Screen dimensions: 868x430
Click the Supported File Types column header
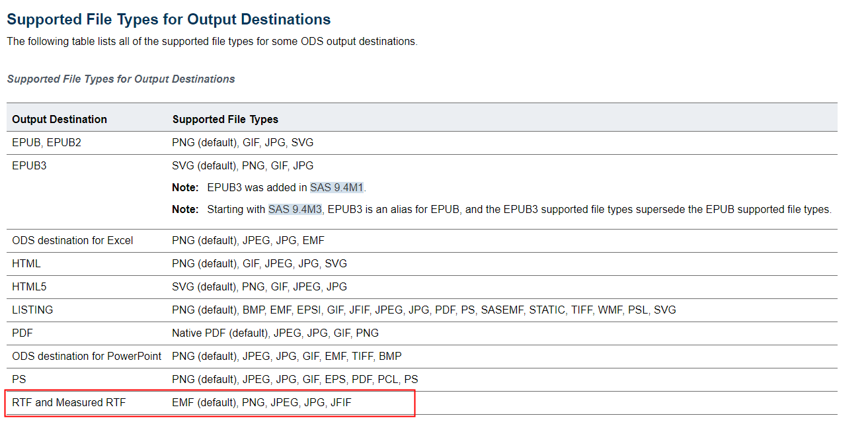tap(225, 120)
